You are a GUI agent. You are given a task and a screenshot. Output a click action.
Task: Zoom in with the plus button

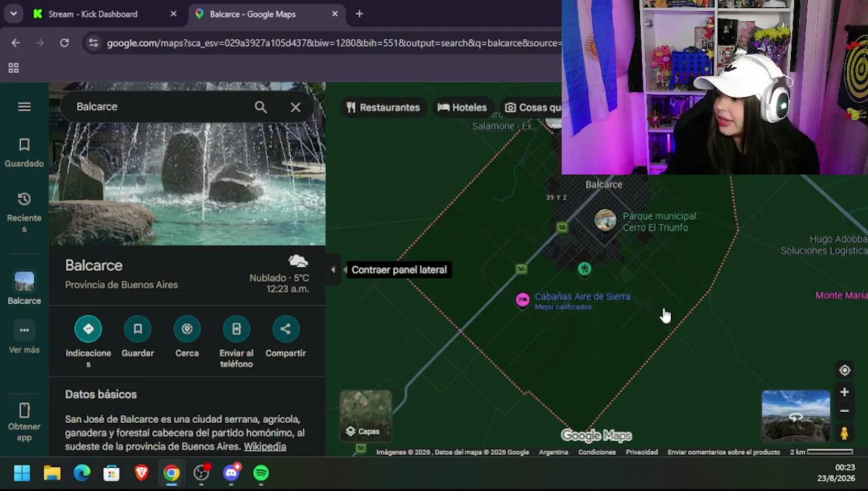[x=844, y=392]
